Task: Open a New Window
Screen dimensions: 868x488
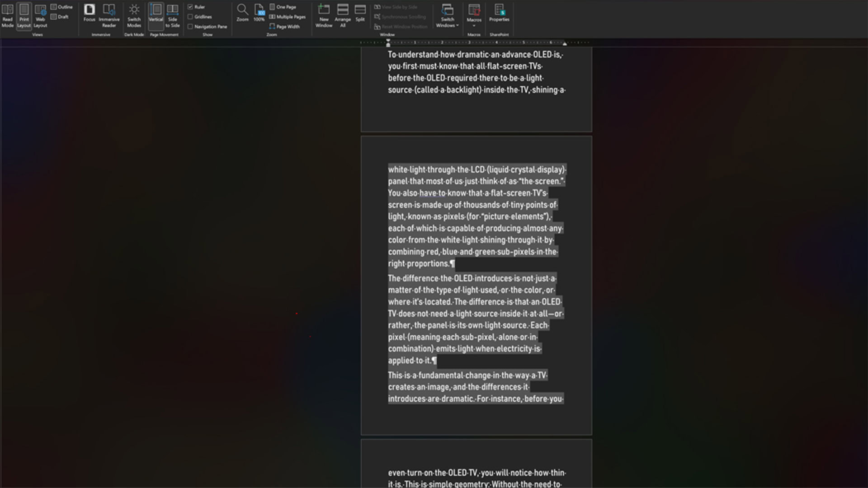Action: (x=324, y=16)
